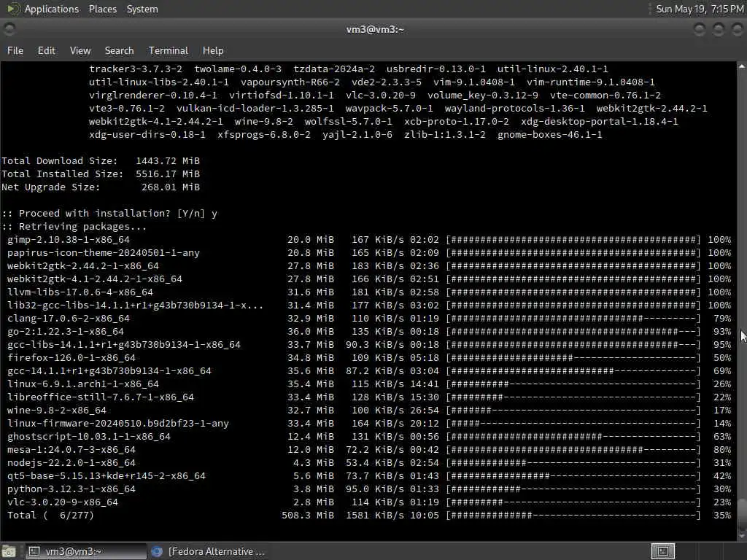Open the terminal File menu
Screen dimensions: 747x560
click(x=15, y=50)
